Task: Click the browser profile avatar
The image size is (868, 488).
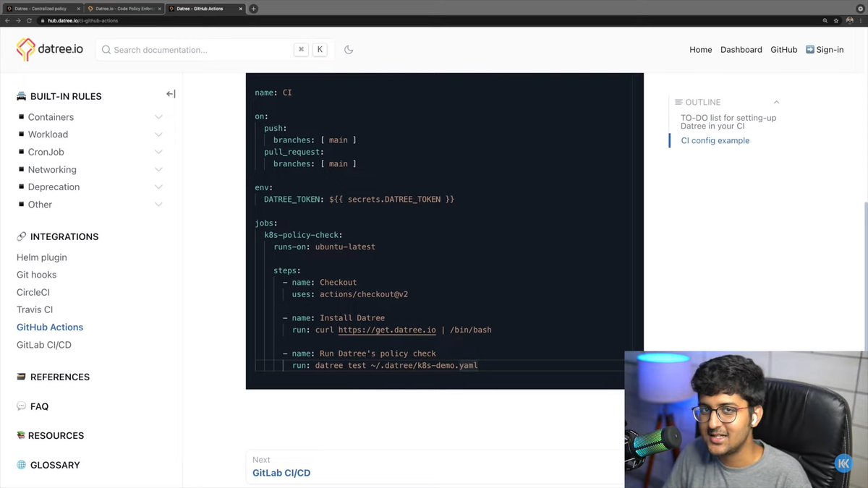Action: [850, 20]
